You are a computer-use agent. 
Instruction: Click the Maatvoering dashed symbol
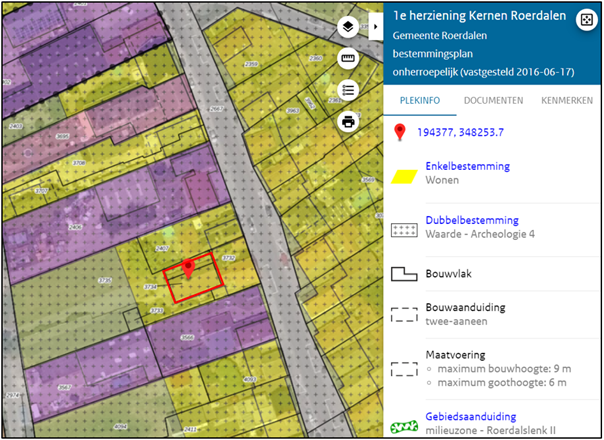click(404, 369)
